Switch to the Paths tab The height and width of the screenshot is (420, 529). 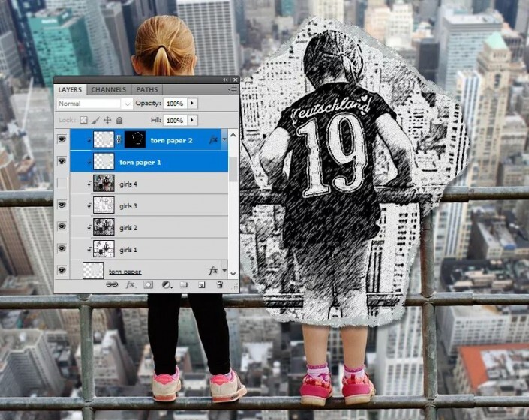147,89
